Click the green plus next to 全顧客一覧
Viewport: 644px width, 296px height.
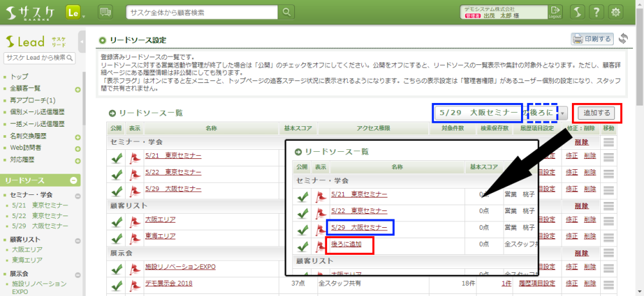(77, 89)
